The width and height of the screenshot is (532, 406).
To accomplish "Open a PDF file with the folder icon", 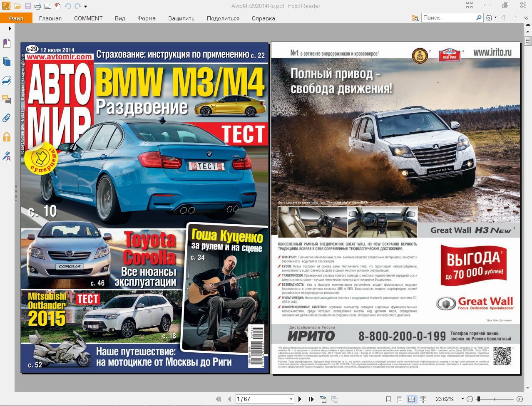I will [17, 6].
